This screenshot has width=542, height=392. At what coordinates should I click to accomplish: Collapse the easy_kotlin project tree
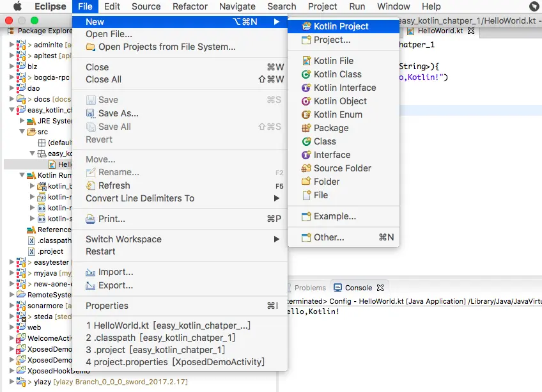pyautogui.click(x=12, y=110)
